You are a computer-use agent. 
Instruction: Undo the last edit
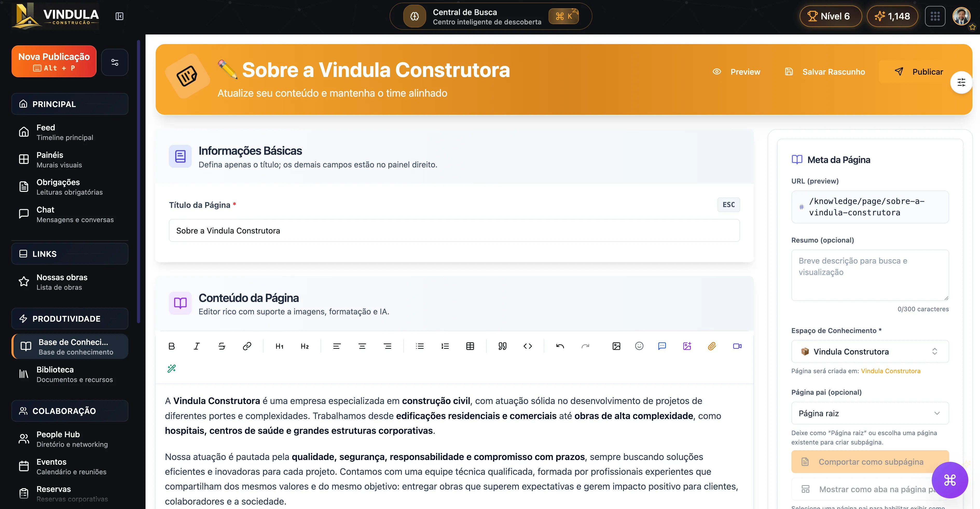[560, 346]
